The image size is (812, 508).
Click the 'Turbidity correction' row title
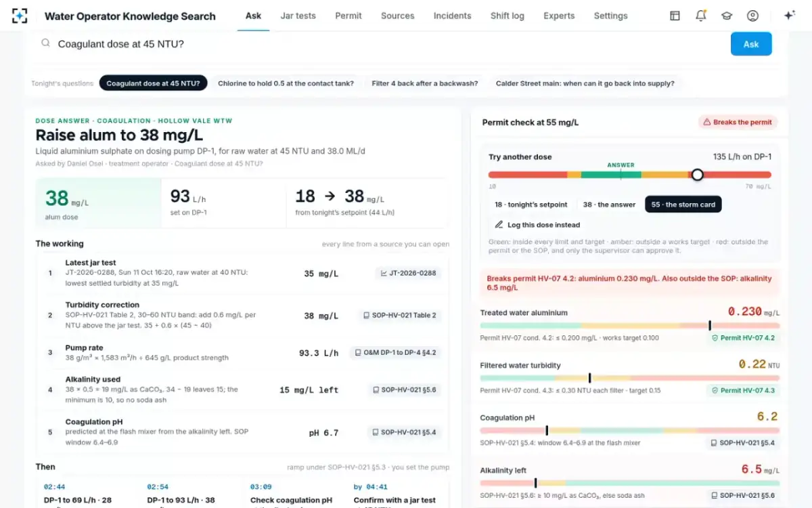pos(102,305)
